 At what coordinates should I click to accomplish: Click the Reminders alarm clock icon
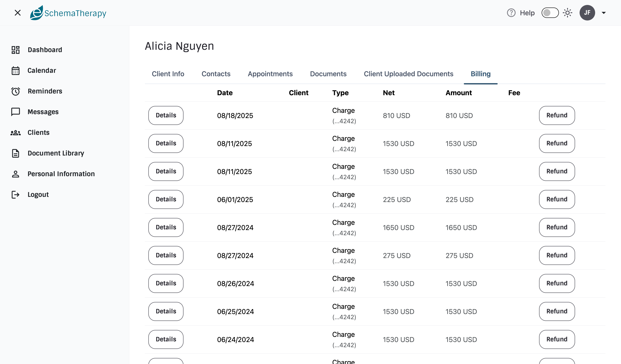point(16,91)
